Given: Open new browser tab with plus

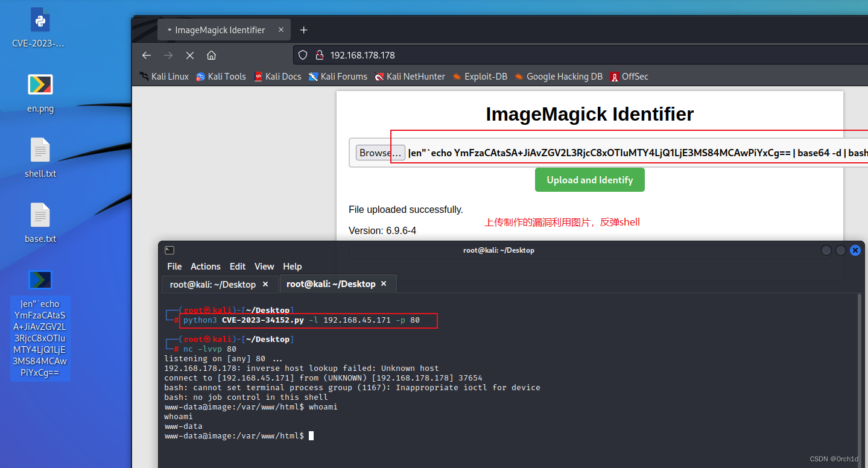Looking at the screenshot, I should tap(303, 30).
